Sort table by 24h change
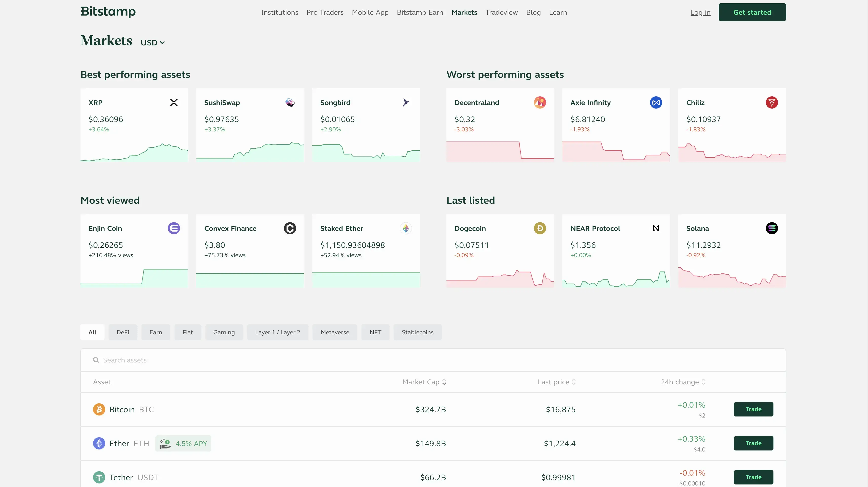This screenshot has height=487, width=868. tap(683, 382)
